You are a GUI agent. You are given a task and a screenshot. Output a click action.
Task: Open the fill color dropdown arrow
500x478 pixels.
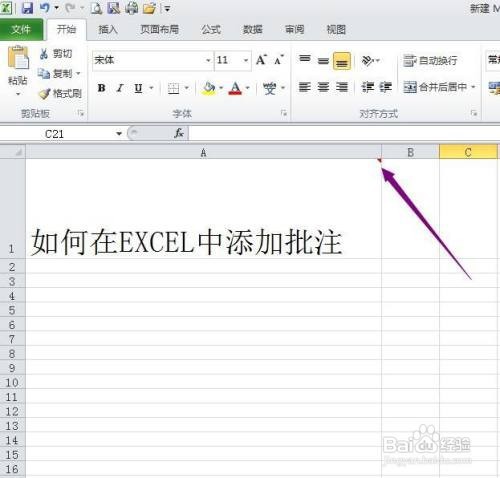pyautogui.click(x=221, y=88)
